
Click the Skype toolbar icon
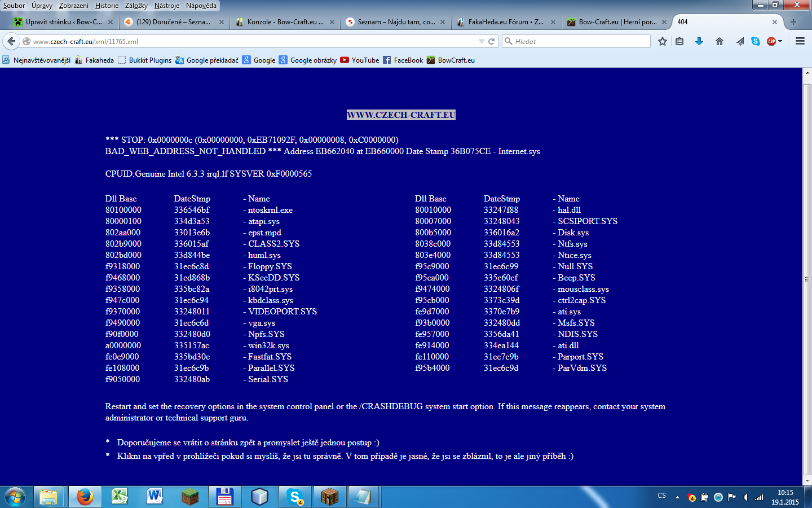756,41
